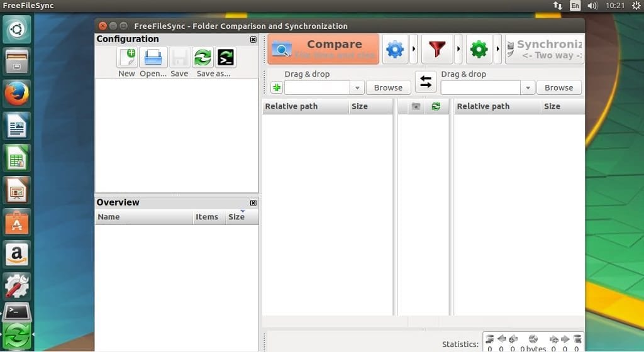This screenshot has height=352, width=644.
Task: Close the Overview panel
Action: 253,202
